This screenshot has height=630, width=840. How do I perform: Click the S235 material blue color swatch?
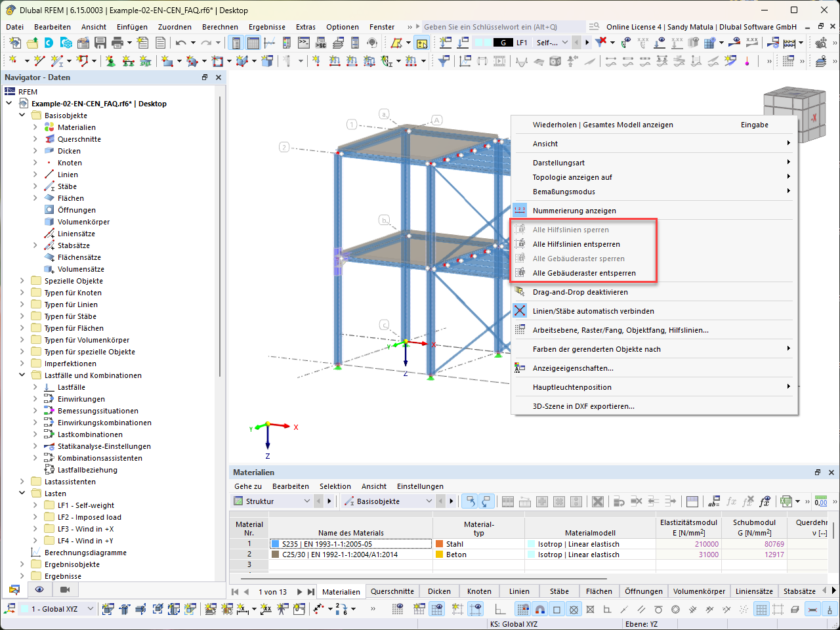point(276,544)
